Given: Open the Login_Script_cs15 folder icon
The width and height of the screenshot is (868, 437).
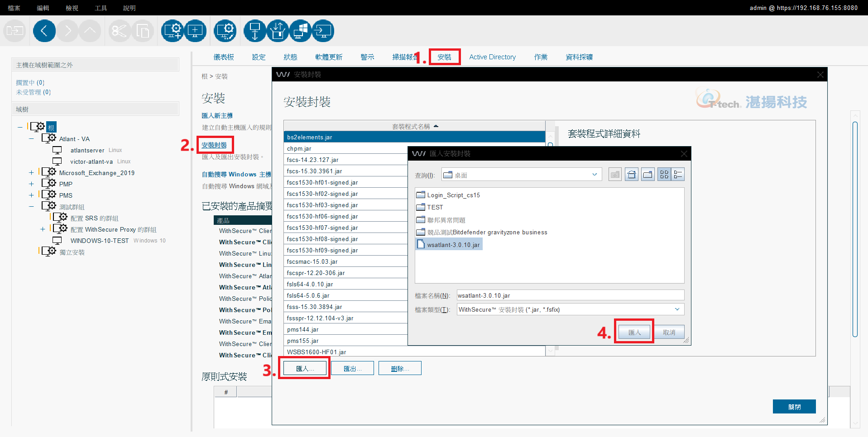Looking at the screenshot, I should tap(421, 195).
